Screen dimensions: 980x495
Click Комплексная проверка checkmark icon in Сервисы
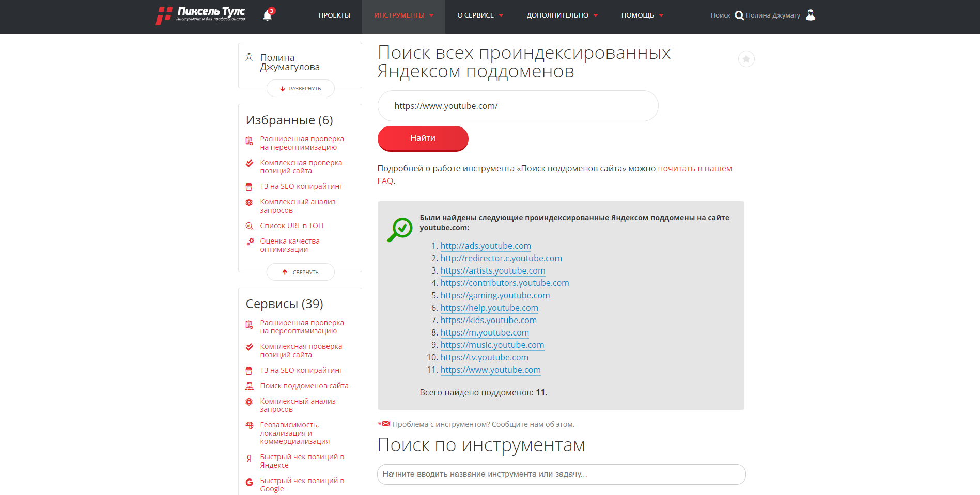(x=249, y=347)
